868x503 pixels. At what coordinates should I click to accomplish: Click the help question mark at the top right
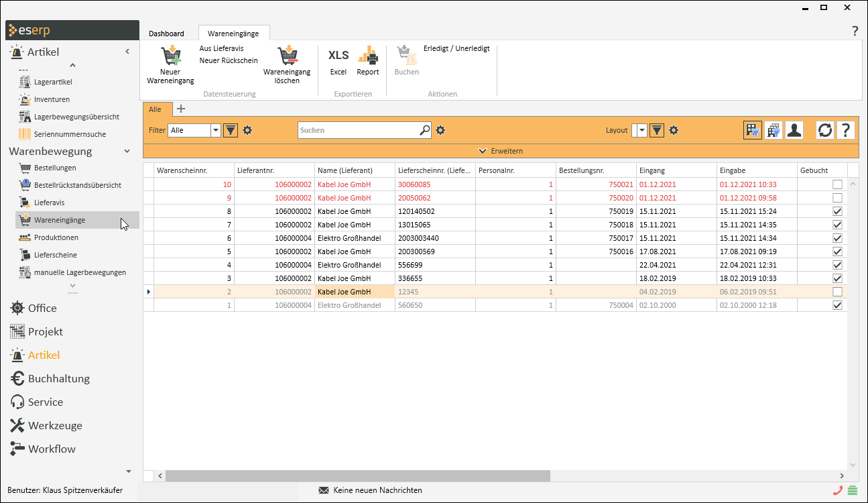click(855, 31)
